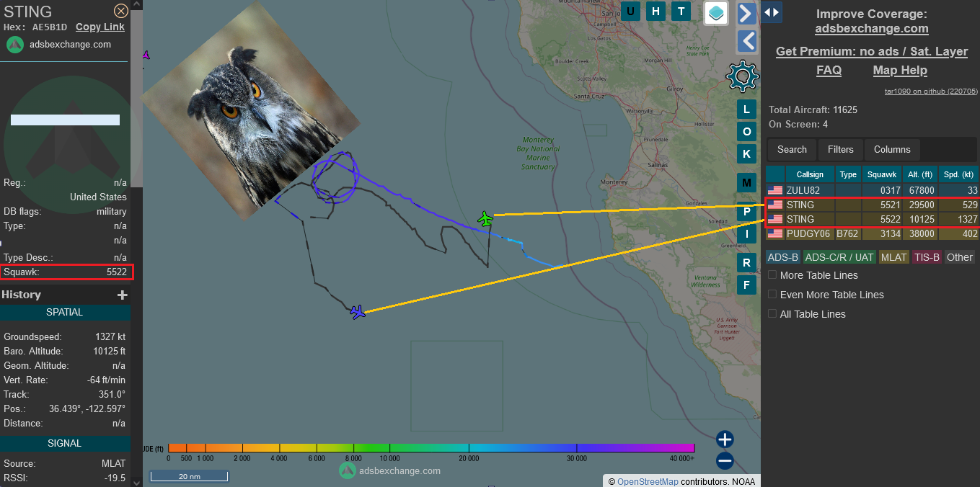
Task: Click the right chevron sidebar button
Action: pos(747,13)
